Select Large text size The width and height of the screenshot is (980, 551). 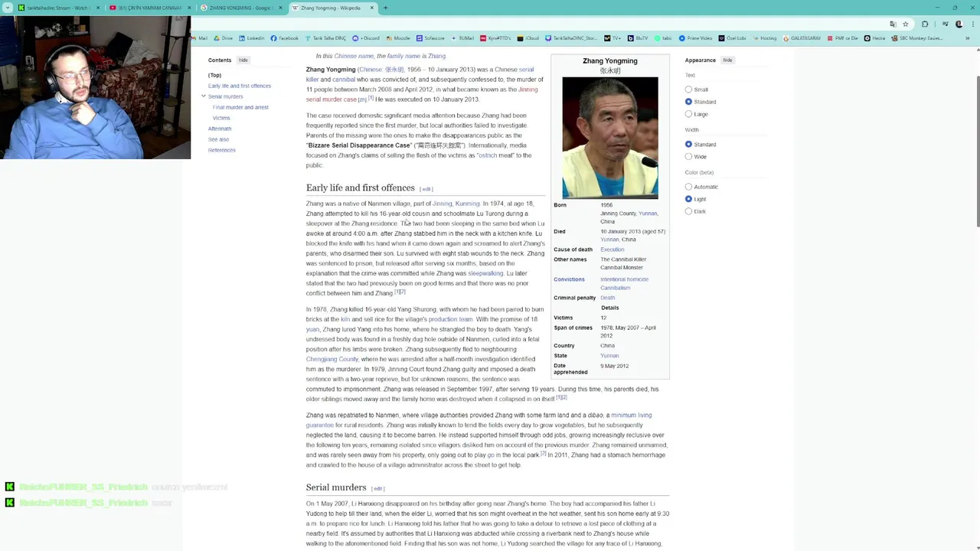[688, 114]
